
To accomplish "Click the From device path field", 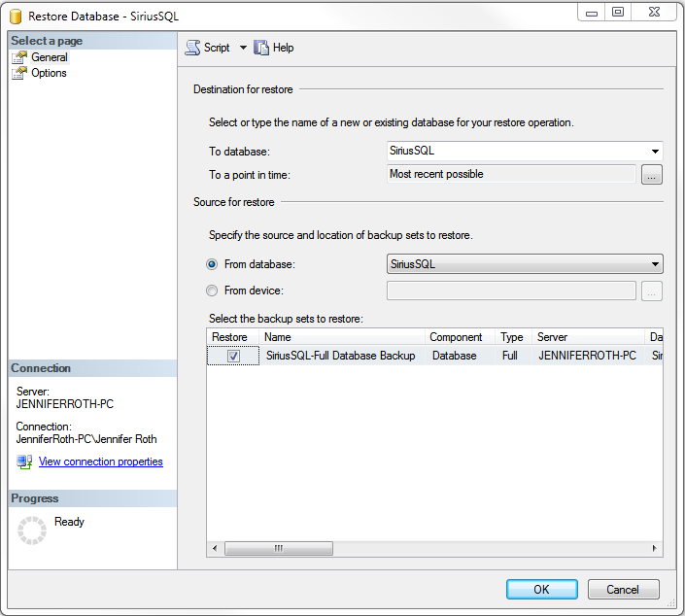I will pyautogui.click(x=511, y=291).
